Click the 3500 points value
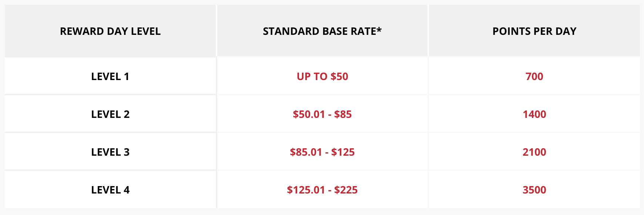 [x=534, y=190]
